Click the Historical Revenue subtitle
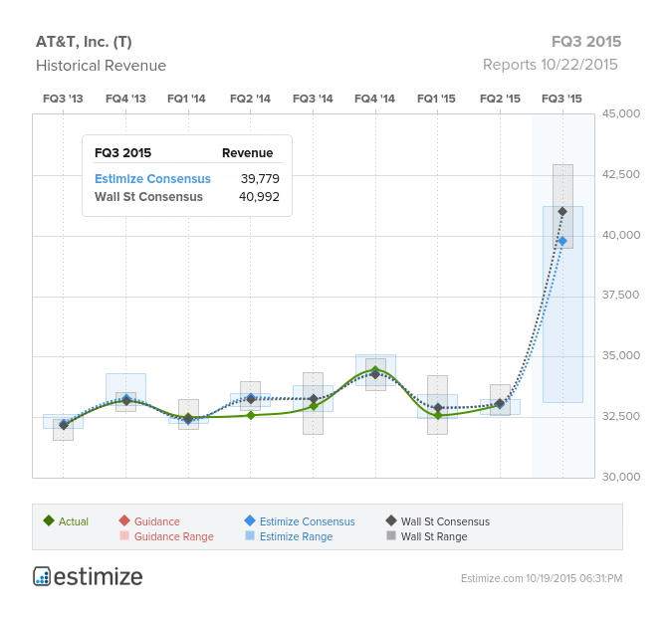 (x=101, y=66)
